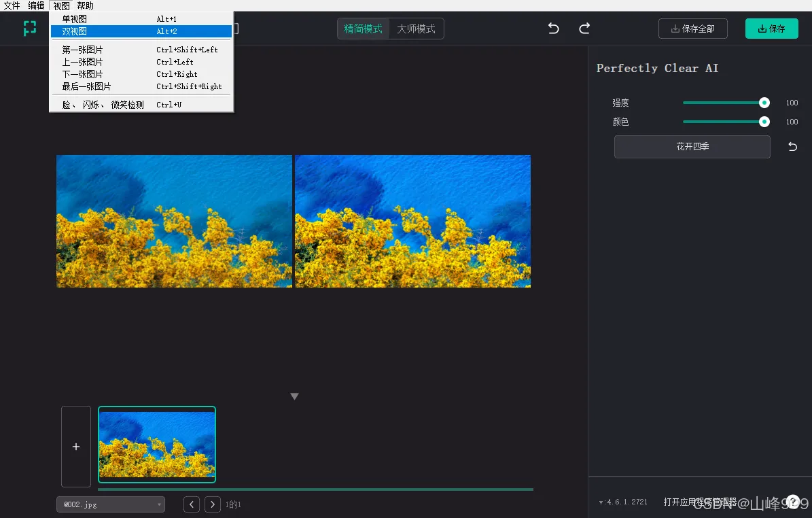Switch to 精简模式 mode
The width and height of the screenshot is (812, 518).
[364, 29]
